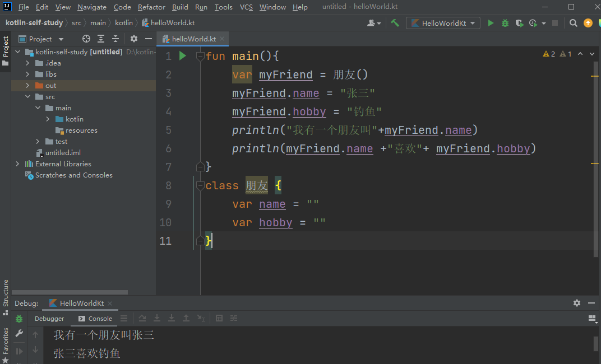Run HelloWorldKt with the green play button
The height and width of the screenshot is (364, 601).
491,23
